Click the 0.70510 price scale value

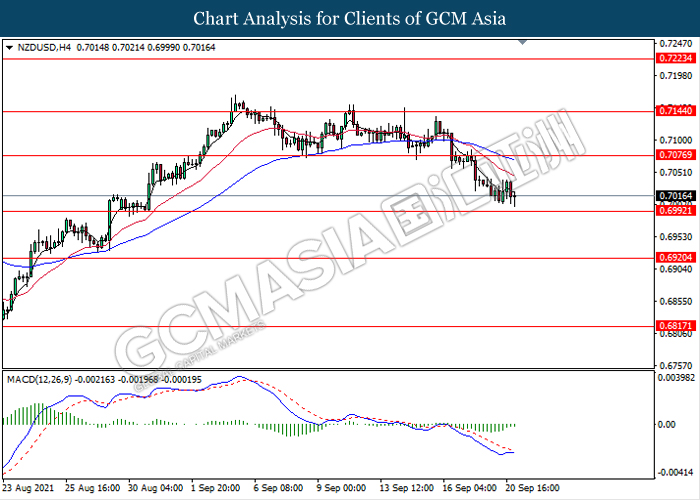pos(676,172)
